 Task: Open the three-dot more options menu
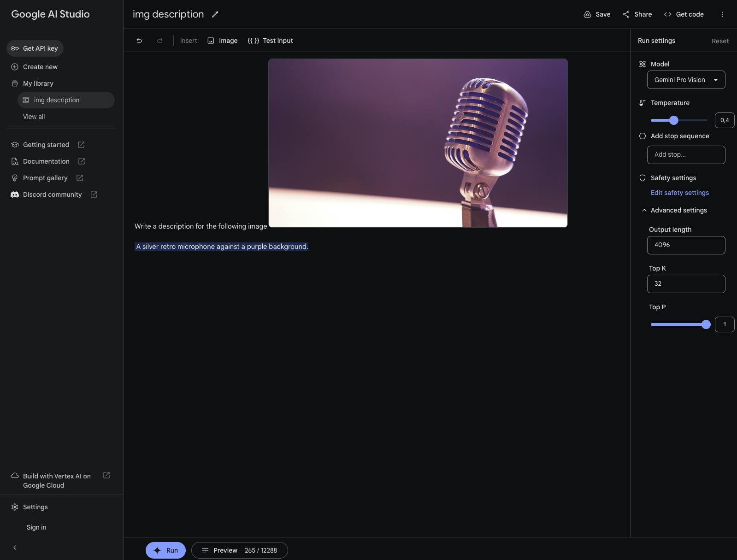coord(722,14)
